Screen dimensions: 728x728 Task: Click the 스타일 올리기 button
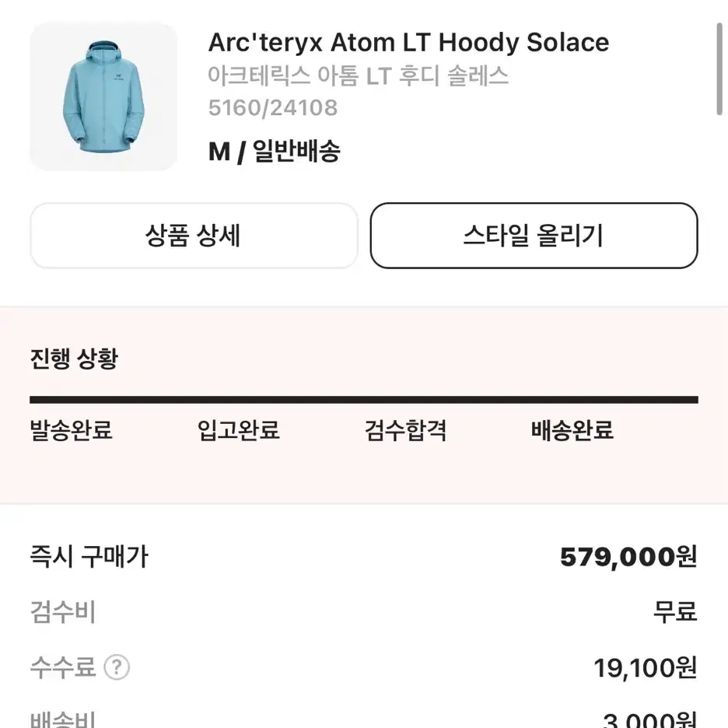534,236
